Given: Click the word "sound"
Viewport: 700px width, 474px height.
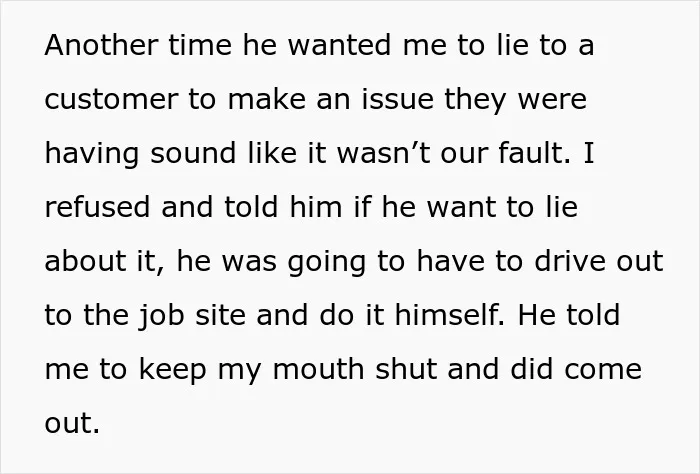Looking at the screenshot, I should click(x=193, y=153).
